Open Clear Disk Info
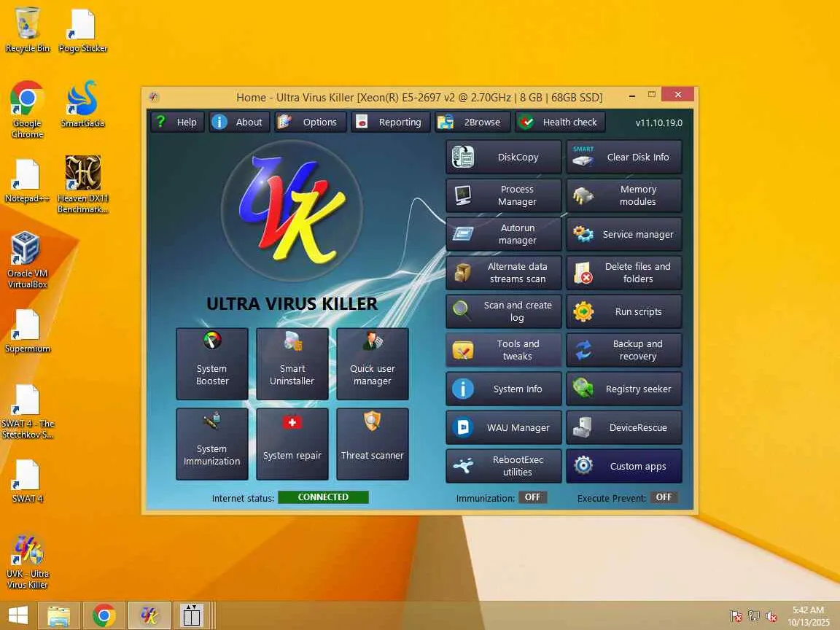Image resolution: width=840 pixels, height=630 pixels. click(x=624, y=157)
